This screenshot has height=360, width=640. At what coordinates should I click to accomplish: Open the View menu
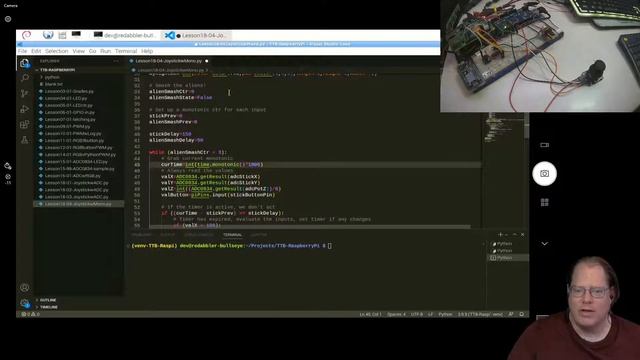(78, 51)
